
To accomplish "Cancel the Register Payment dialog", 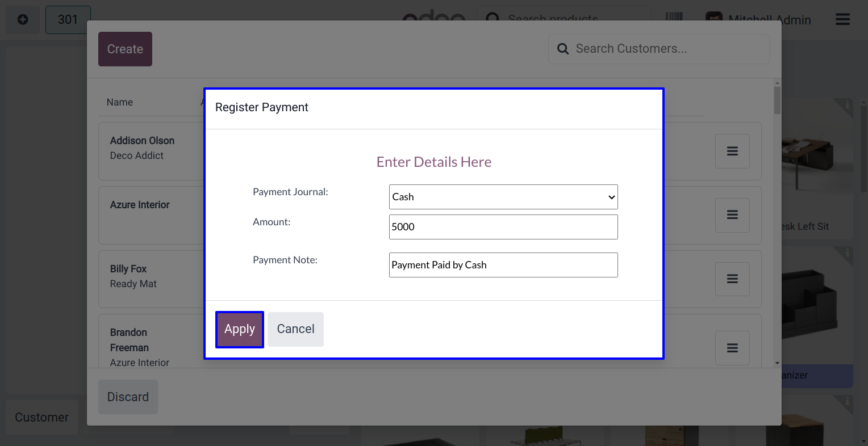I will point(295,329).
